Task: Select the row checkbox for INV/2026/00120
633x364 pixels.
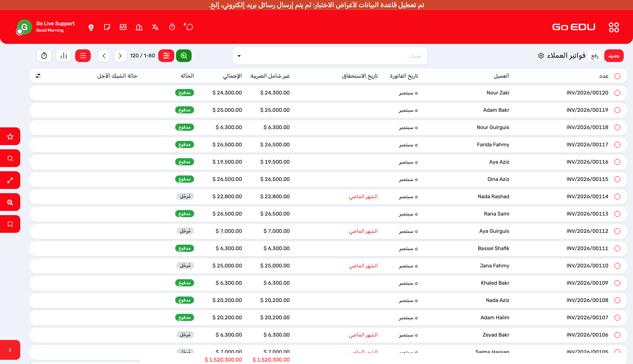Action: [x=617, y=93]
